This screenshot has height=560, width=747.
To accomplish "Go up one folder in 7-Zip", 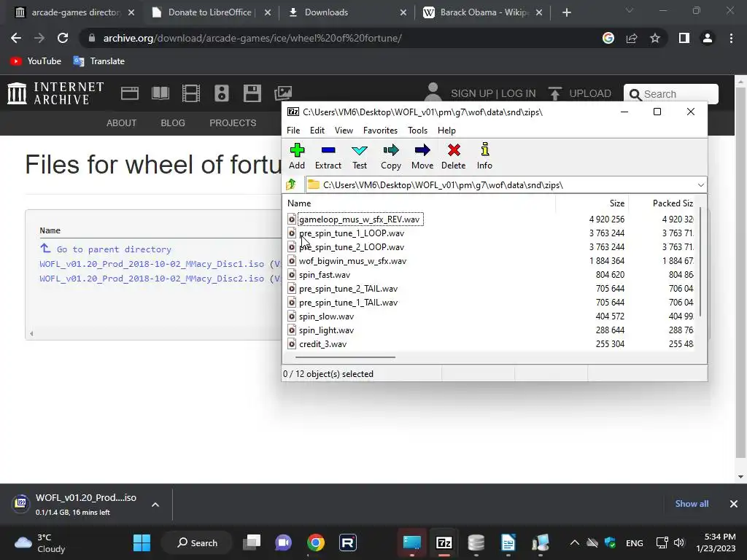I will coord(290,184).
